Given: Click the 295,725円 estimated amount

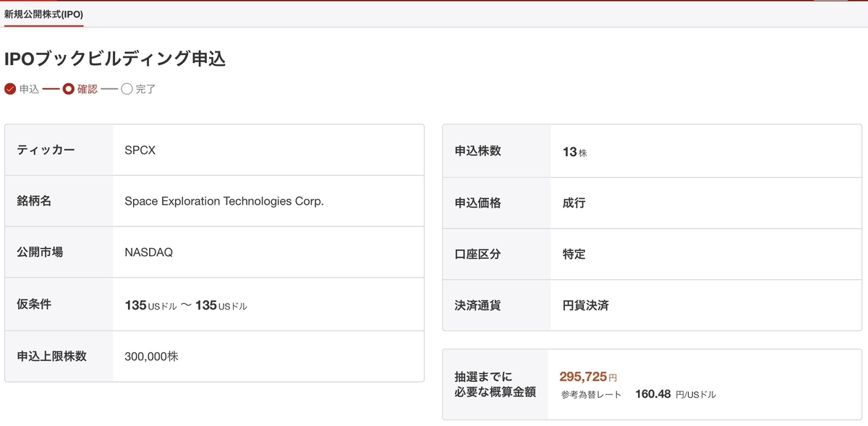Looking at the screenshot, I should click(x=588, y=376).
